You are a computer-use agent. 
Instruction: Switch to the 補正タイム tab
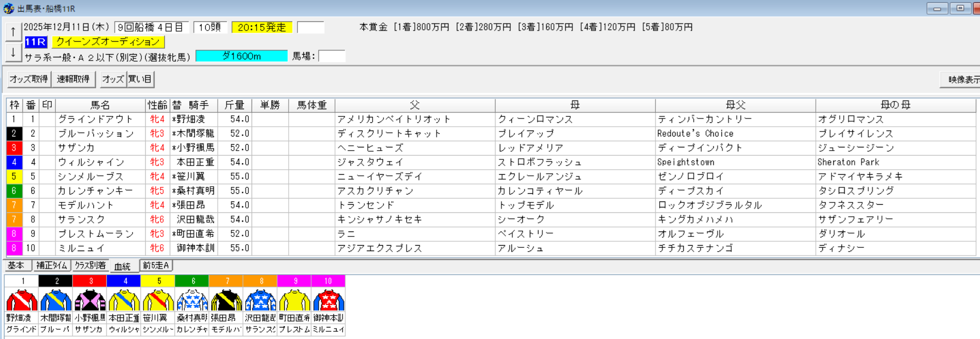click(x=52, y=265)
